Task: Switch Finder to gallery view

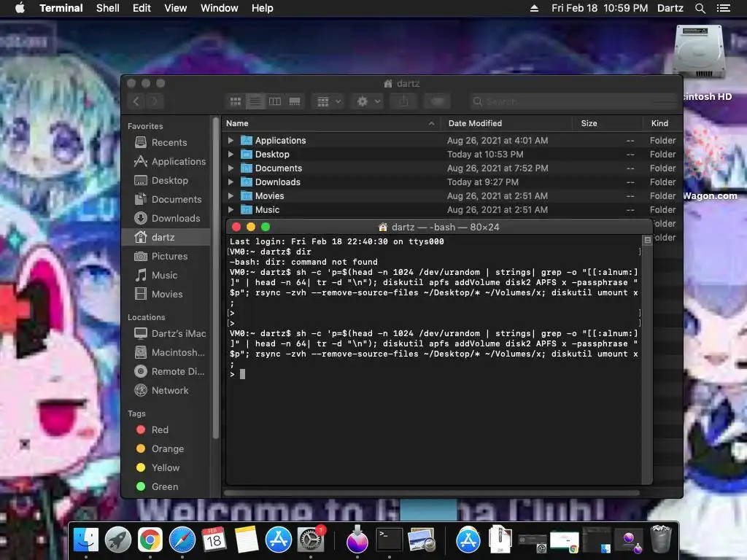Action: (295, 101)
